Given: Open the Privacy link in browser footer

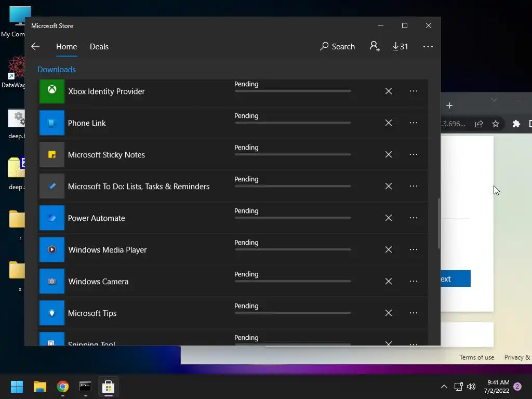Looking at the screenshot, I should (x=517, y=357).
